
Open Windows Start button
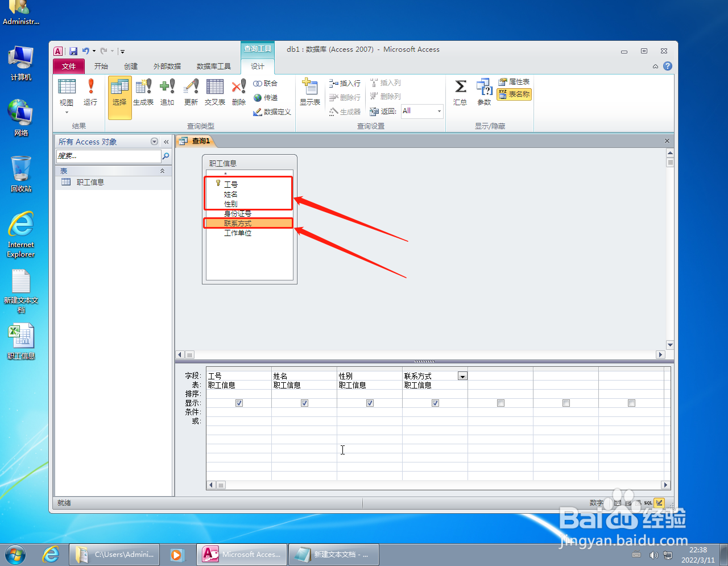(15, 554)
